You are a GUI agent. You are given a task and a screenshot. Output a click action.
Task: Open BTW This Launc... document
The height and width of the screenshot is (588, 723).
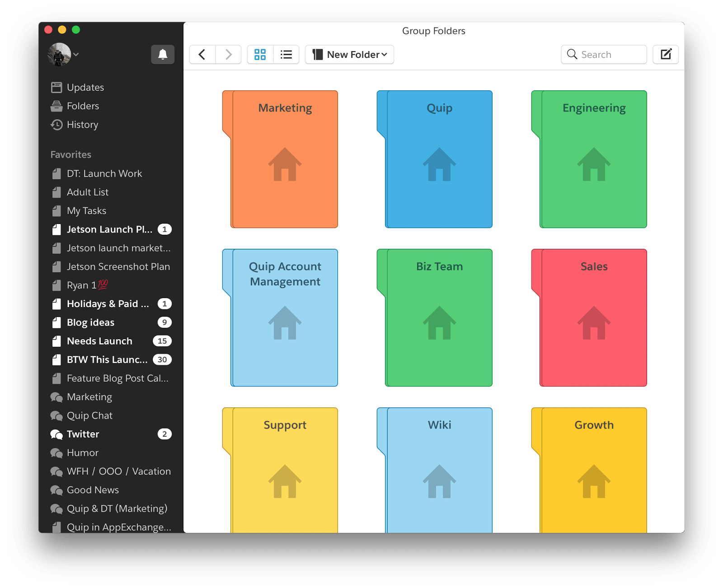111,359
